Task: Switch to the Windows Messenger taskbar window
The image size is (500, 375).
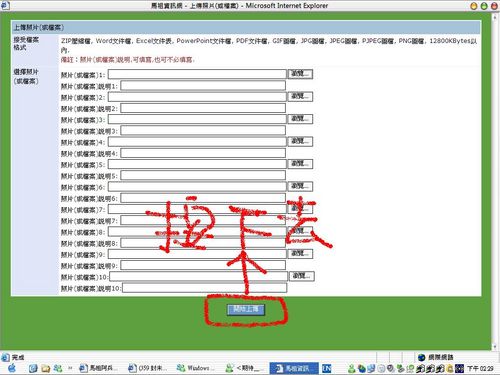Action: point(194,368)
